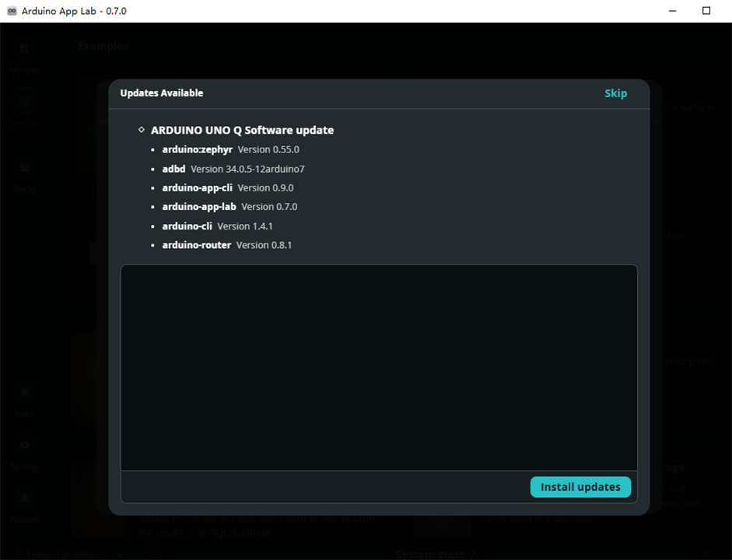Click diamond icon beside ARDUINO UNO Q update
732x560 pixels.
142,130
